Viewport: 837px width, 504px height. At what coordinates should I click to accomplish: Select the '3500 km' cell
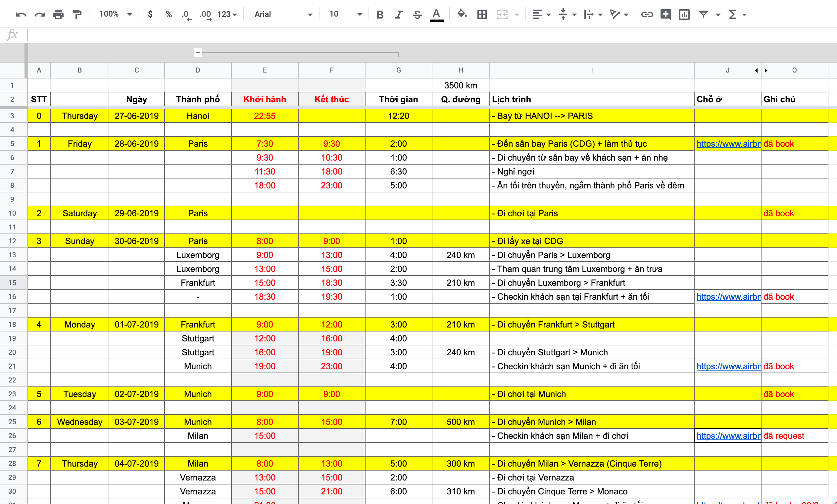point(461,85)
